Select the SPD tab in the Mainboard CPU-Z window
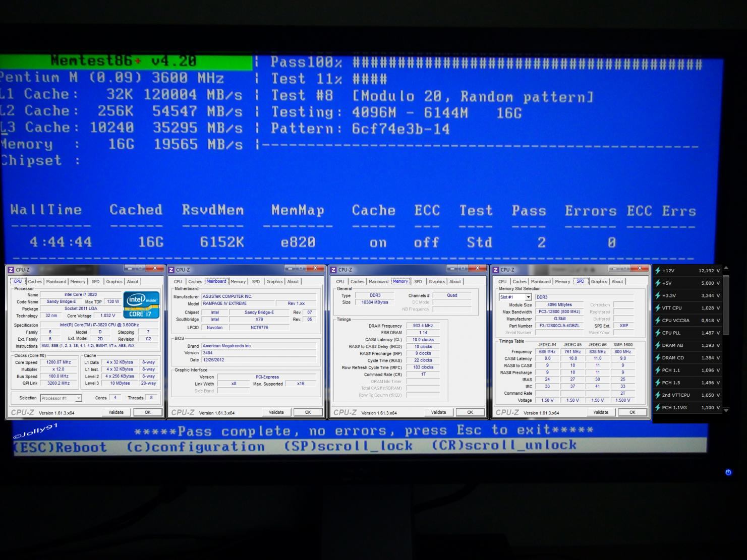 [x=256, y=282]
